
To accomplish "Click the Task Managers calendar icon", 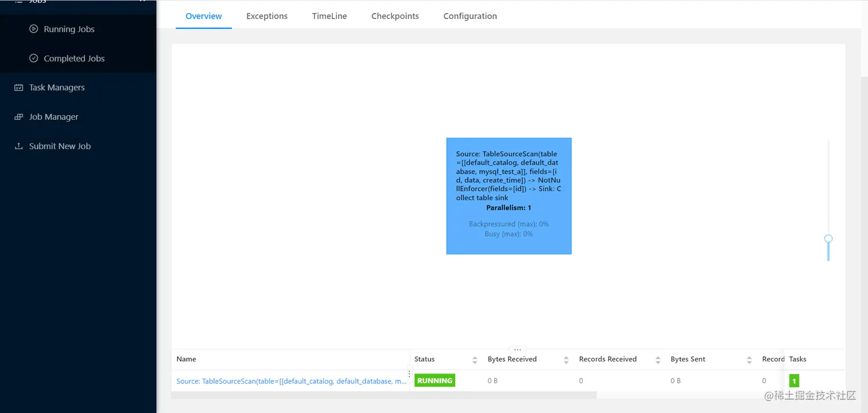I will (19, 88).
